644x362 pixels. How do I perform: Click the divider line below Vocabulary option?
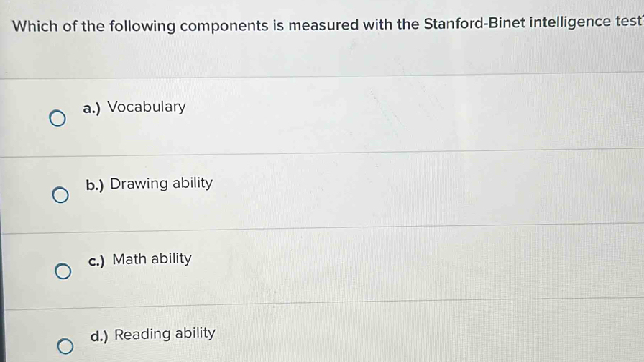point(323,151)
